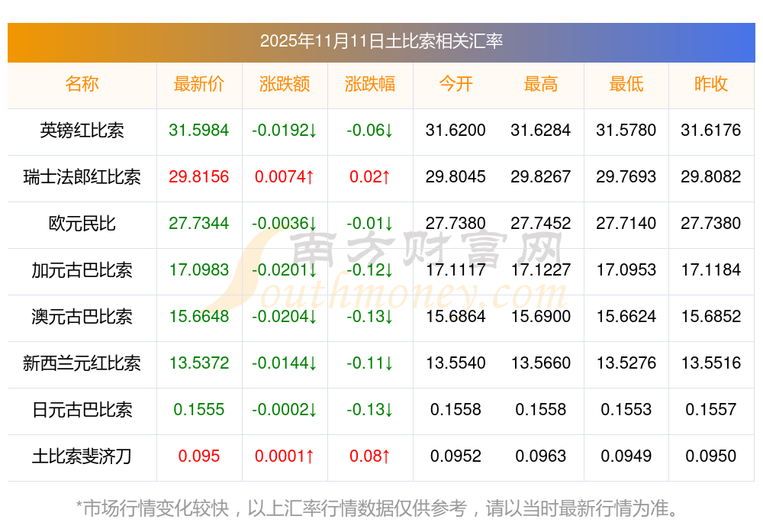The height and width of the screenshot is (532, 763).
Task: Click change amount 0.0074↑
Action: click(x=284, y=176)
